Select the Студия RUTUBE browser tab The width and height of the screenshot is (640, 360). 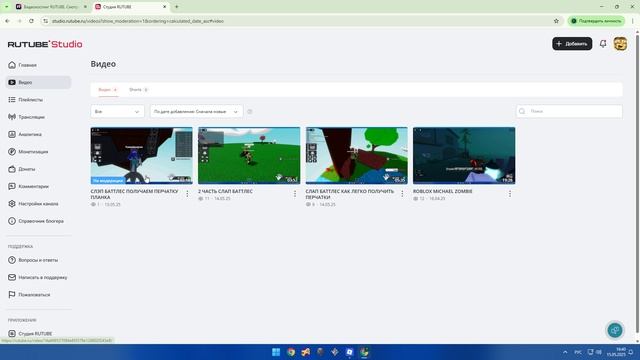131,7
